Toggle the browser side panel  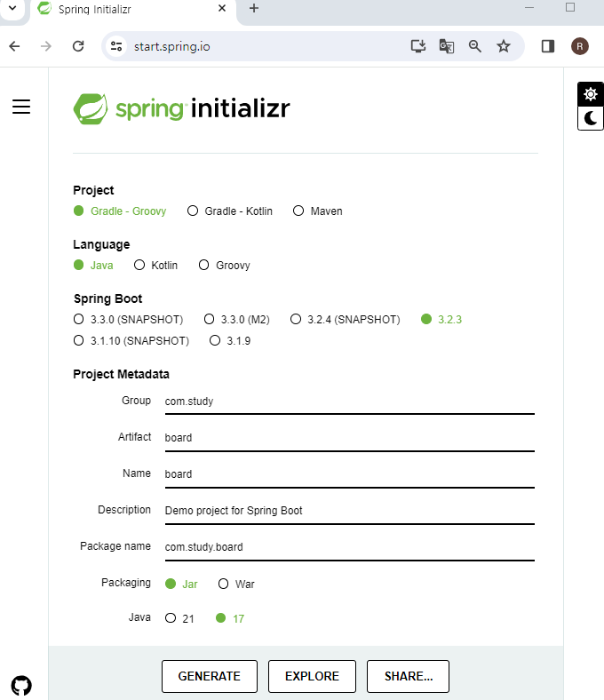click(x=548, y=46)
